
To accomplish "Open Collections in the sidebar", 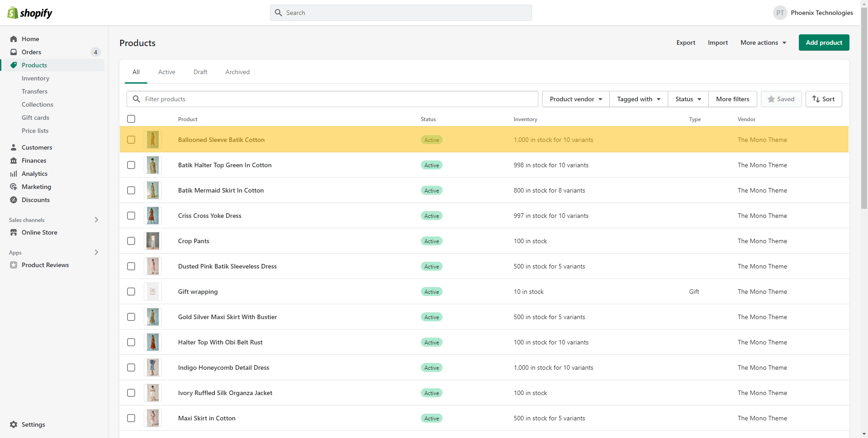I will coord(38,104).
